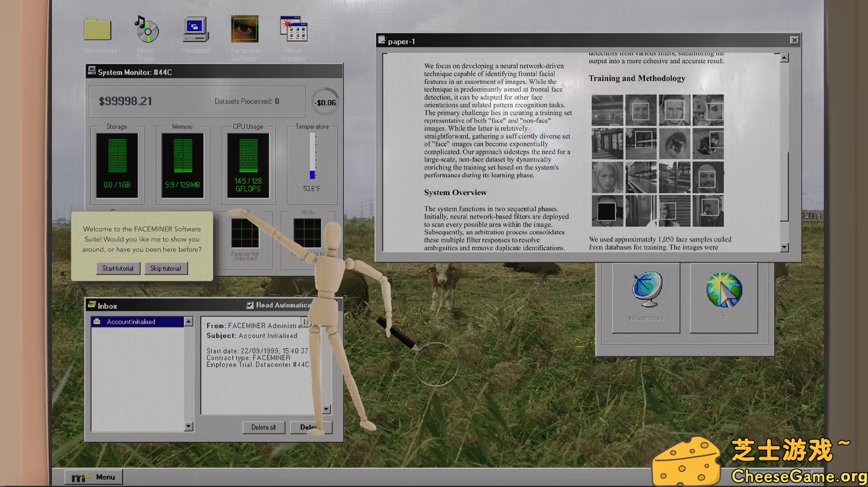Click the locked grid tile marked Feature Not Unlocked

(x=245, y=240)
